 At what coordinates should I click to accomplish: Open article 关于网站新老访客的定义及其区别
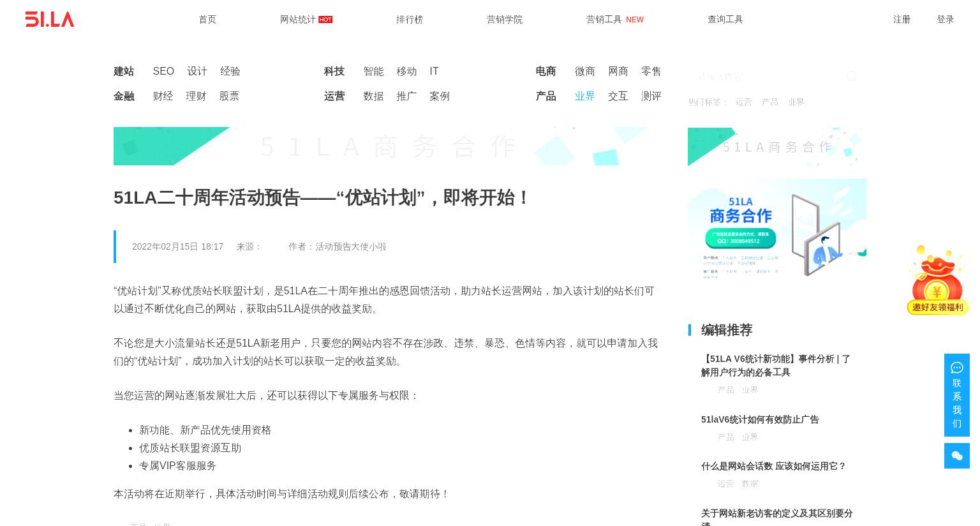pos(777,516)
